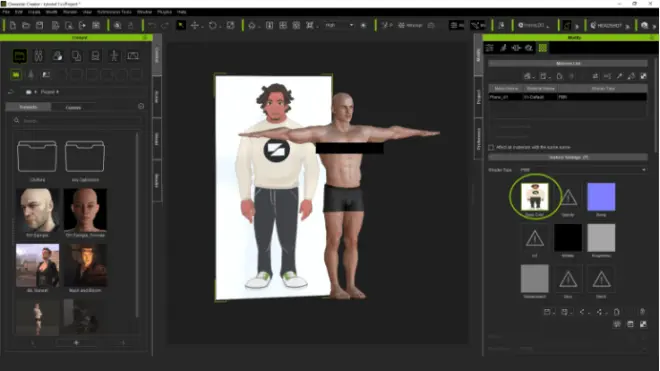Open the Headshot plugin button

[606, 26]
